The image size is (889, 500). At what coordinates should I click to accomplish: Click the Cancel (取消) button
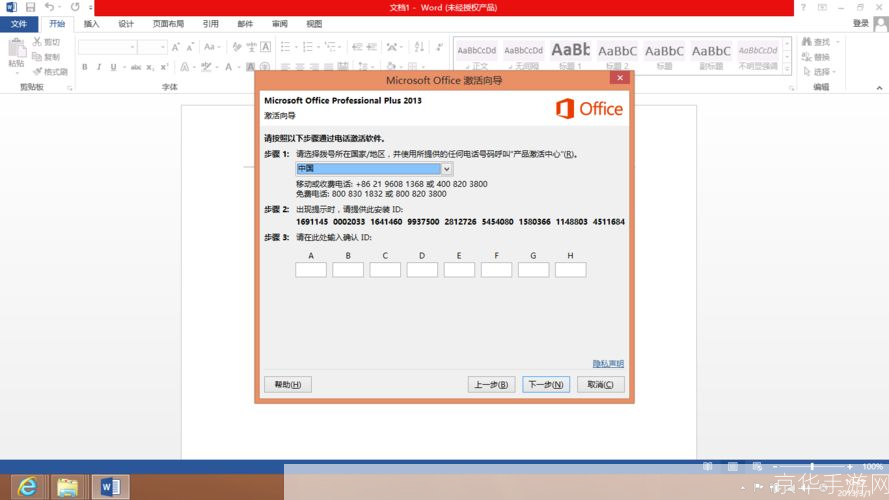click(x=600, y=384)
